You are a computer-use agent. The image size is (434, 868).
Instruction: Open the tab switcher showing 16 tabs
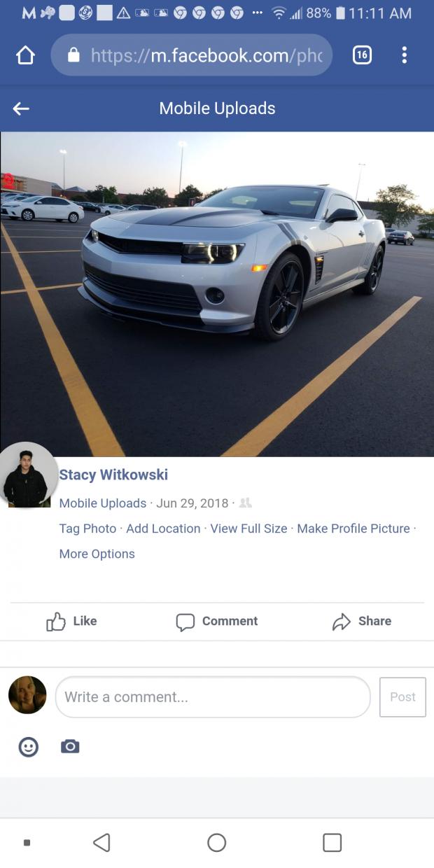coord(362,55)
